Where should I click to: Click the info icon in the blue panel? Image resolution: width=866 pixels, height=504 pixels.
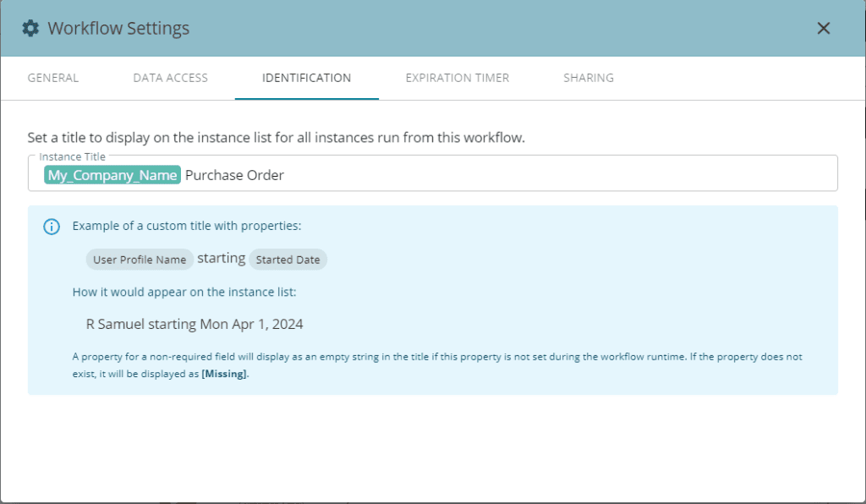[52, 227]
